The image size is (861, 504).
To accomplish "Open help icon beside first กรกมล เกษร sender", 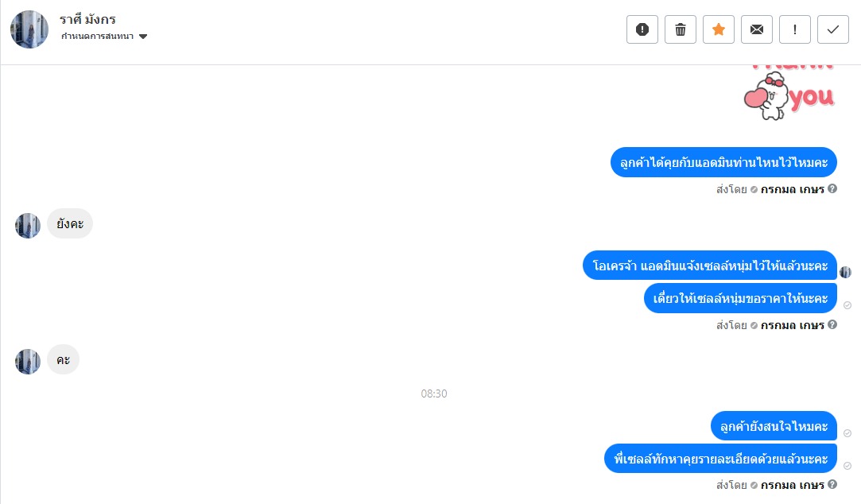I will [x=832, y=189].
